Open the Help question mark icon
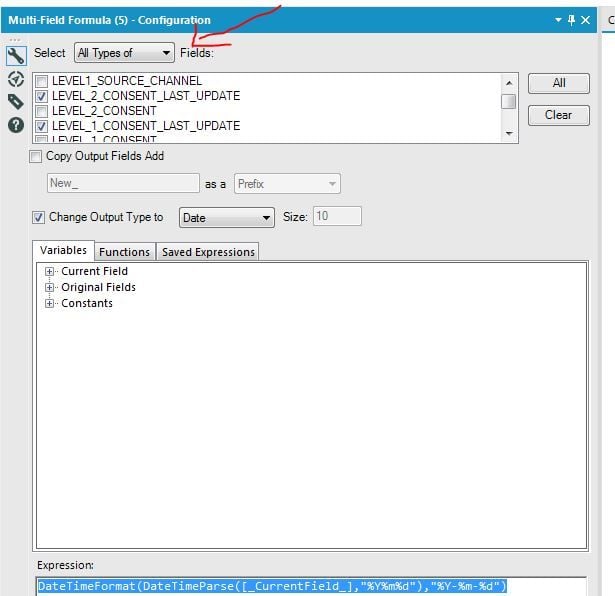Viewport: 615px width, 596px height. (x=16, y=125)
